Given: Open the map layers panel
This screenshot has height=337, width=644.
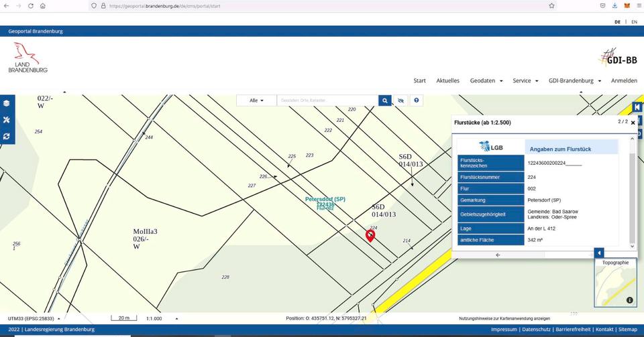Looking at the screenshot, I should click(7, 103).
